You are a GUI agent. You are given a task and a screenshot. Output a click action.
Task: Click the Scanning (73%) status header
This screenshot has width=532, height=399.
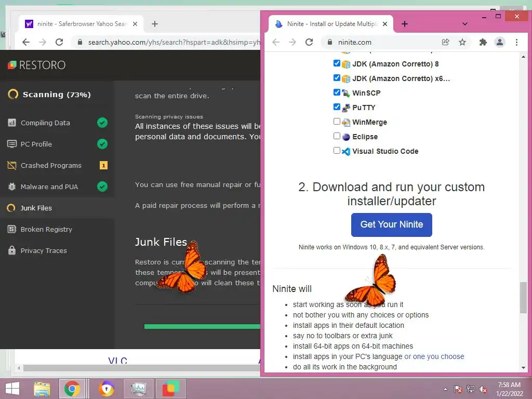[x=49, y=95]
